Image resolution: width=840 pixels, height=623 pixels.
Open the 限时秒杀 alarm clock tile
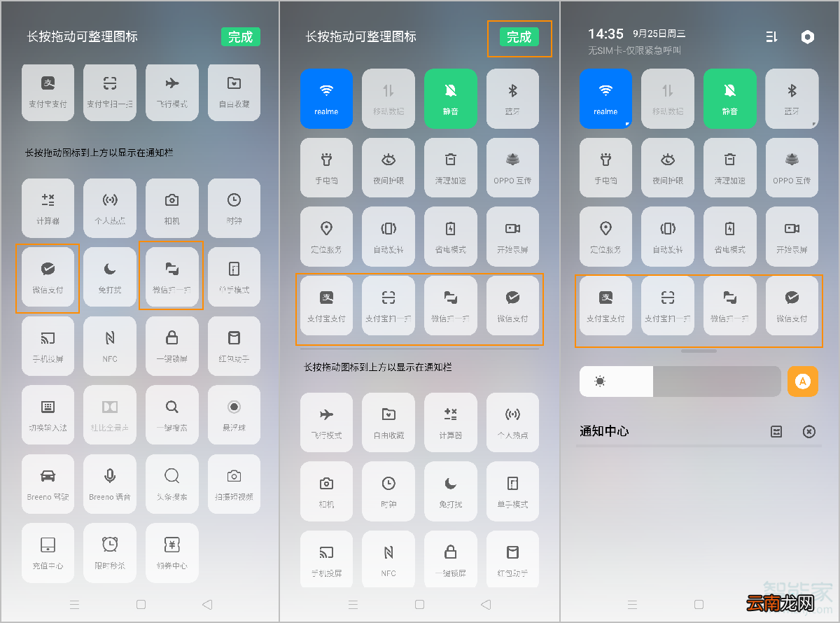(x=110, y=553)
